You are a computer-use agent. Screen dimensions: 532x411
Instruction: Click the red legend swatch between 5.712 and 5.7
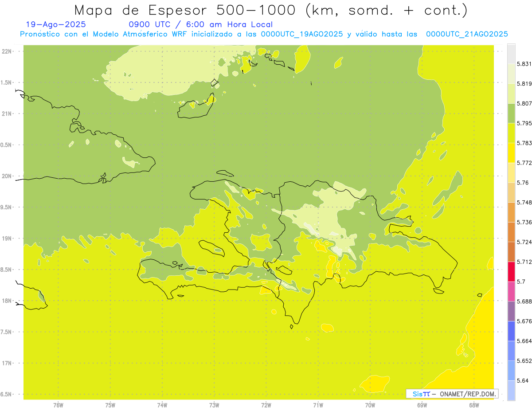pos(512,272)
